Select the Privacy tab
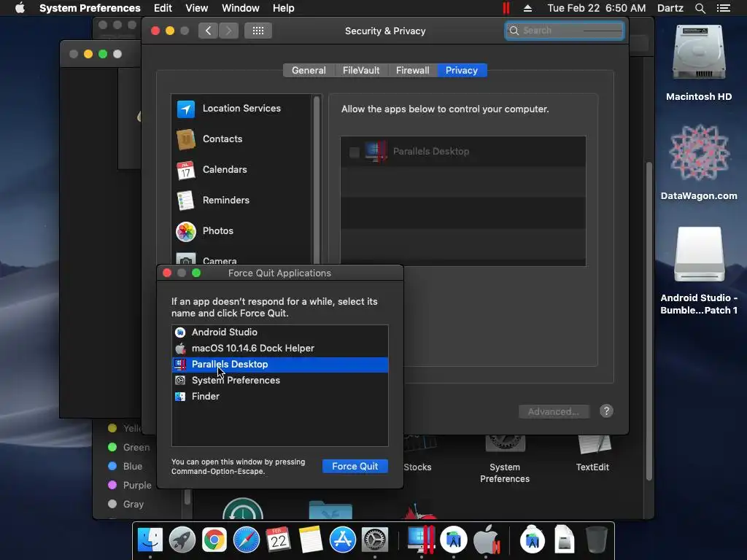This screenshot has height=560, width=747. tap(462, 71)
